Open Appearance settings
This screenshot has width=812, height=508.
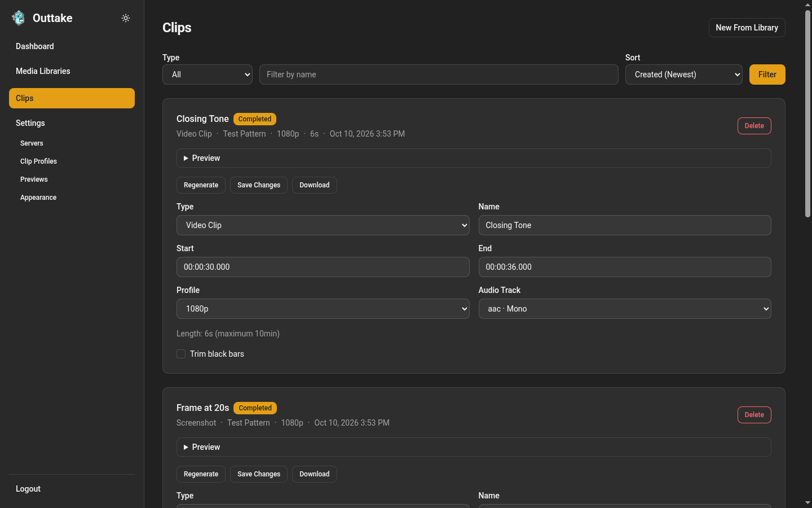click(38, 198)
